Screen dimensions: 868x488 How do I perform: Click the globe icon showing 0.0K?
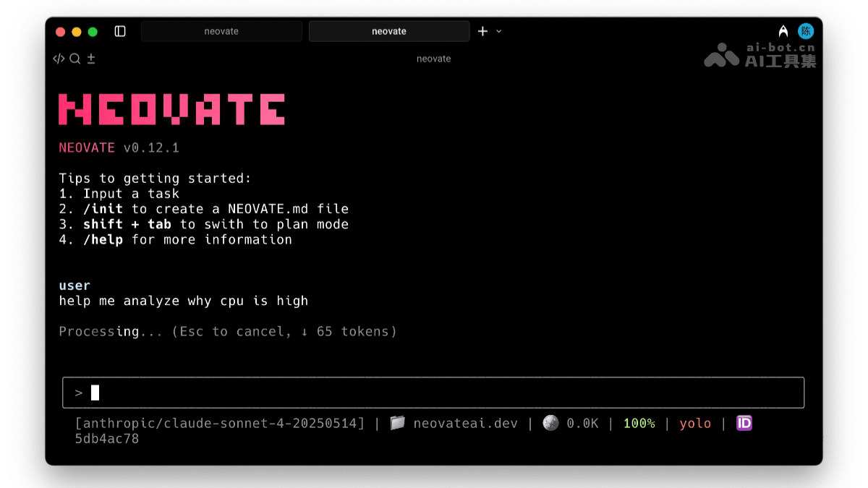(x=550, y=423)
